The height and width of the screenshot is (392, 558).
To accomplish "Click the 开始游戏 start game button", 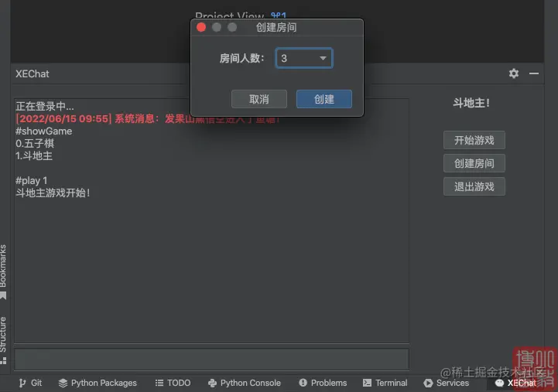I will pyautogui.click(x=474, y=140).
